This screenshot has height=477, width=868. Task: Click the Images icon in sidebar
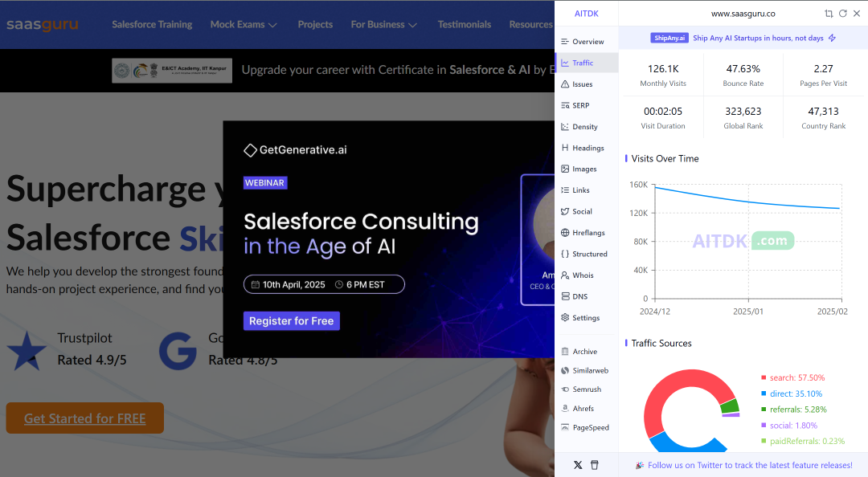point(565,169)
